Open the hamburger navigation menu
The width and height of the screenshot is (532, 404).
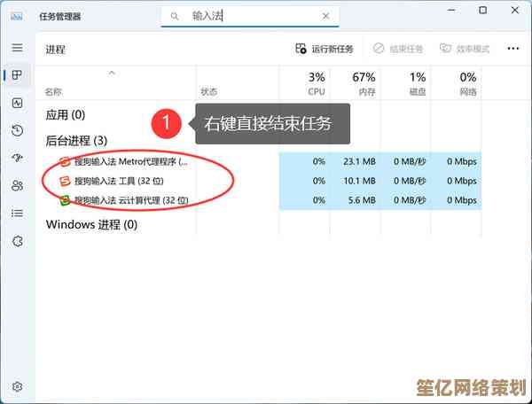[x=17, y=48]
